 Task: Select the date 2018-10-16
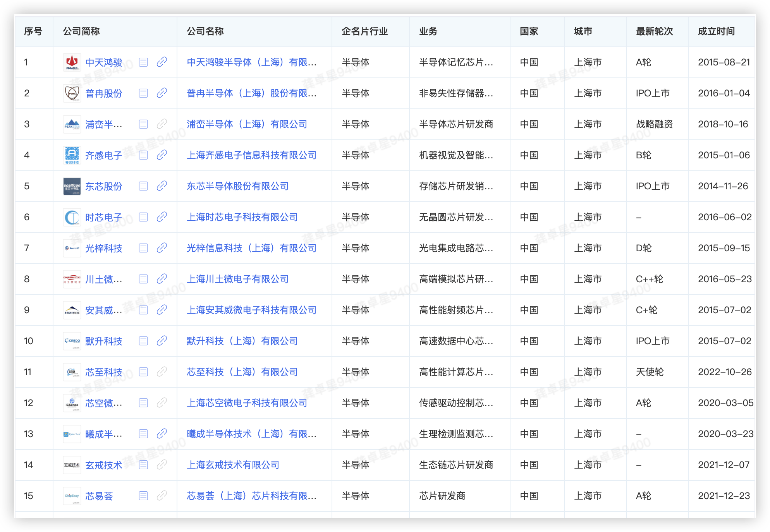[x=723, y=124]
